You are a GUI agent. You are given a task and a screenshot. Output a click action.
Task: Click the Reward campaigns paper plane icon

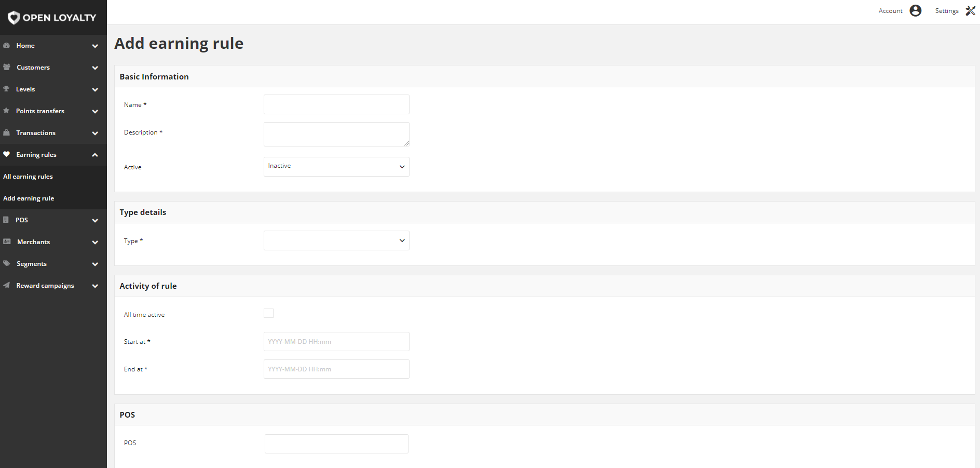[6, 286]
